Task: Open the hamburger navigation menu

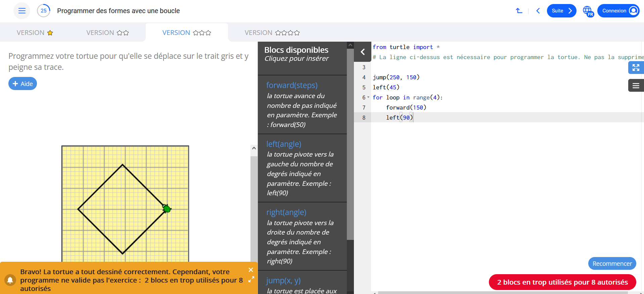Action: tap(22, 11)
